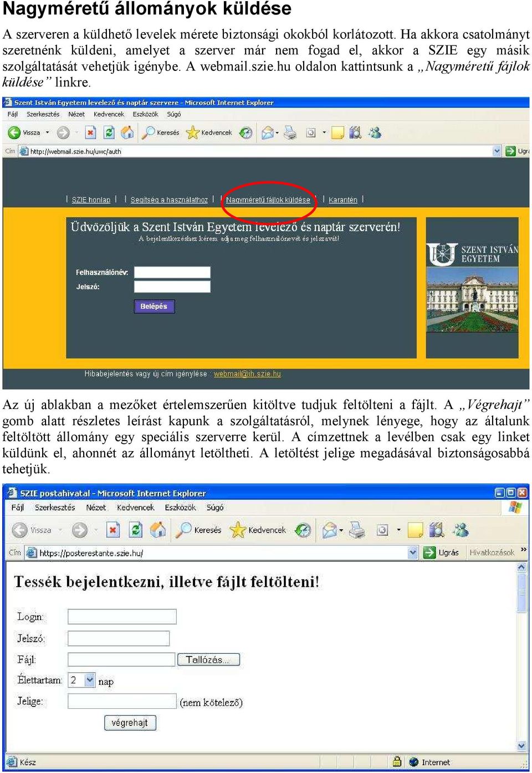Click History icon in postahivatal window toolbar
532x773 pixels.
coord(303,530)
